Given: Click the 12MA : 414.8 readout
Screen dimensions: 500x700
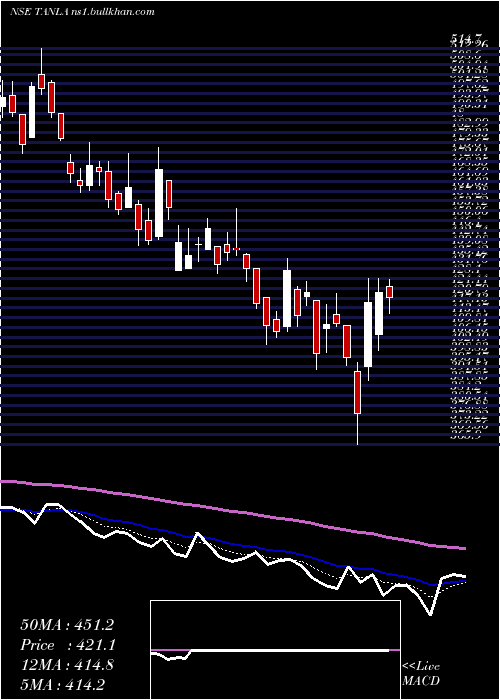Looking at the screenshot, I should click(x=66, y=665).
